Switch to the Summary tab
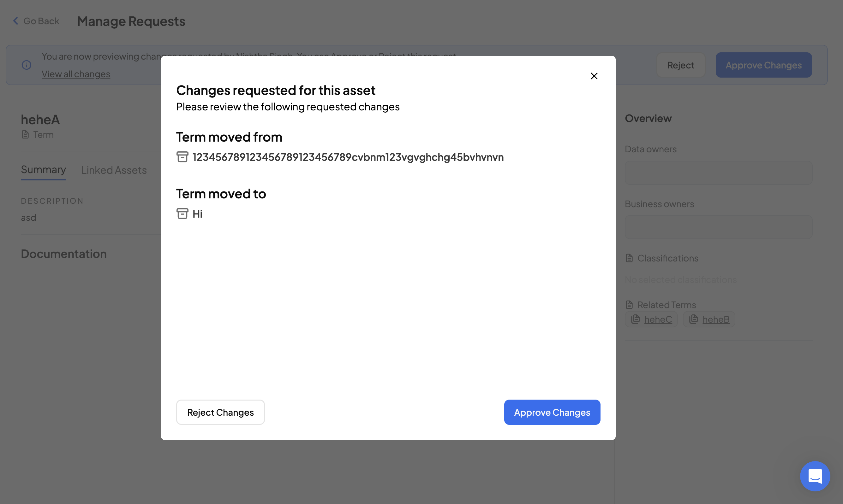Screen dimensions: 843x504 43,169
